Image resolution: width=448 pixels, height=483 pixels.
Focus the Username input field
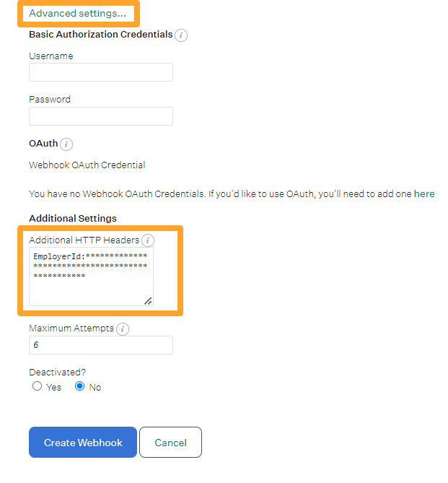coord(101,72)
